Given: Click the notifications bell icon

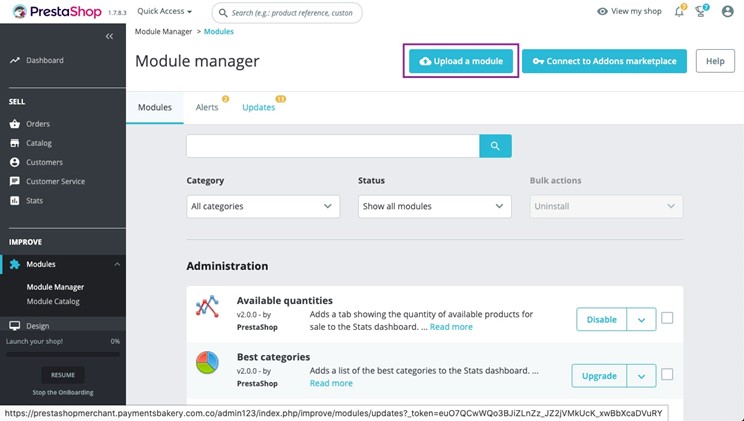Looking at the screenshot, I should coord(681,12).
